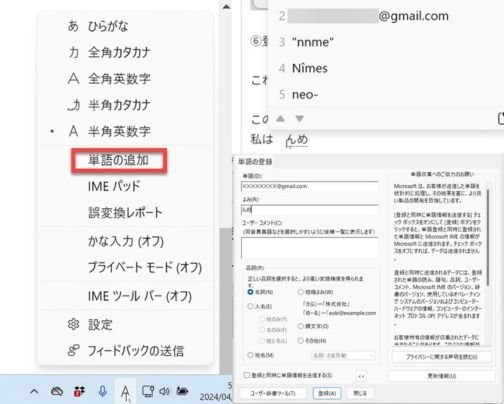Collapse the side panel with the << button
This screenshot has height=404, width=504.
point(361,376)
